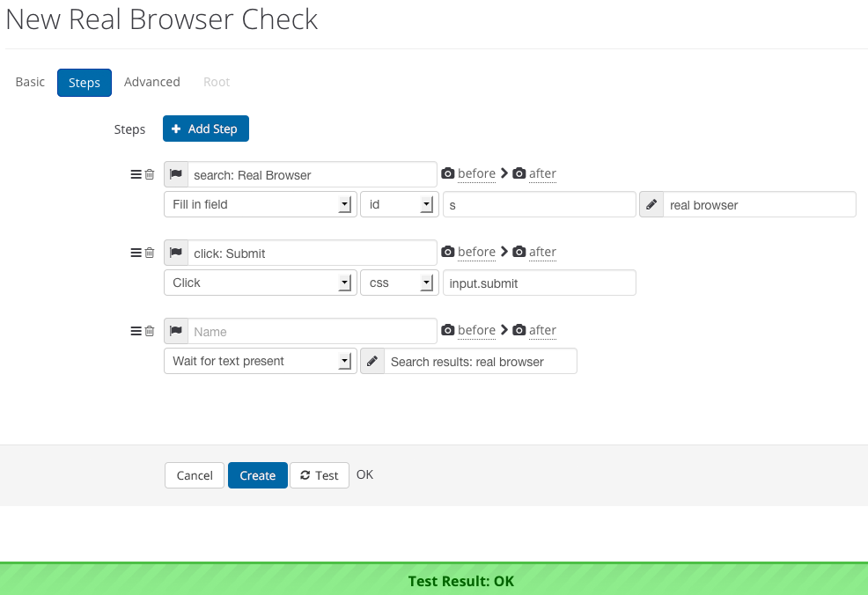Edit the 'real browser' value field

pyautogui.click(x=760, y=204)
